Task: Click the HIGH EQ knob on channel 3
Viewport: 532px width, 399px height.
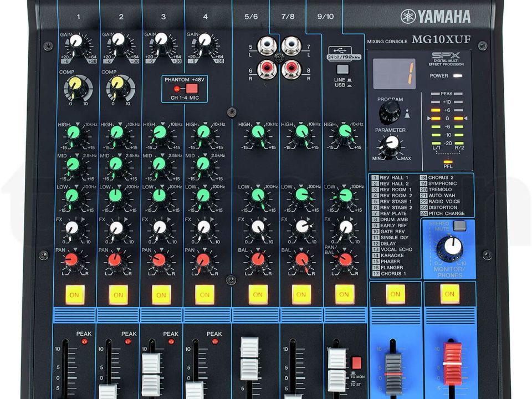Action: (x=161, y=133)
